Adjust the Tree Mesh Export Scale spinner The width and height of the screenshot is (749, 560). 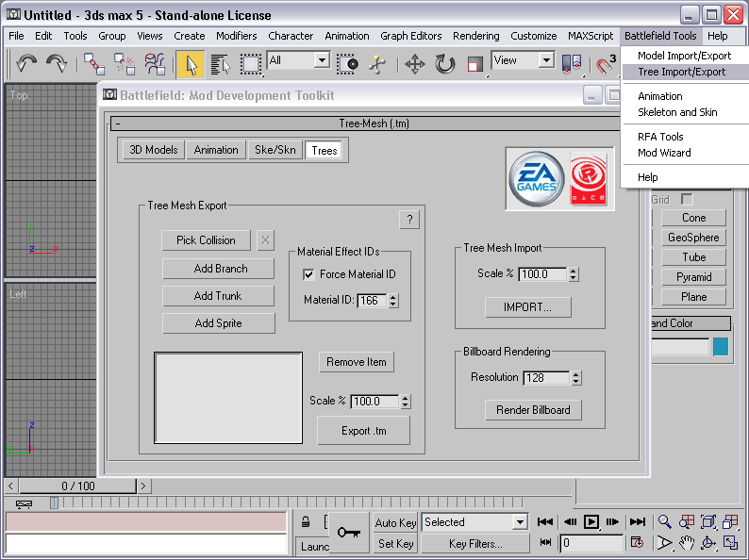click(405, 402)
